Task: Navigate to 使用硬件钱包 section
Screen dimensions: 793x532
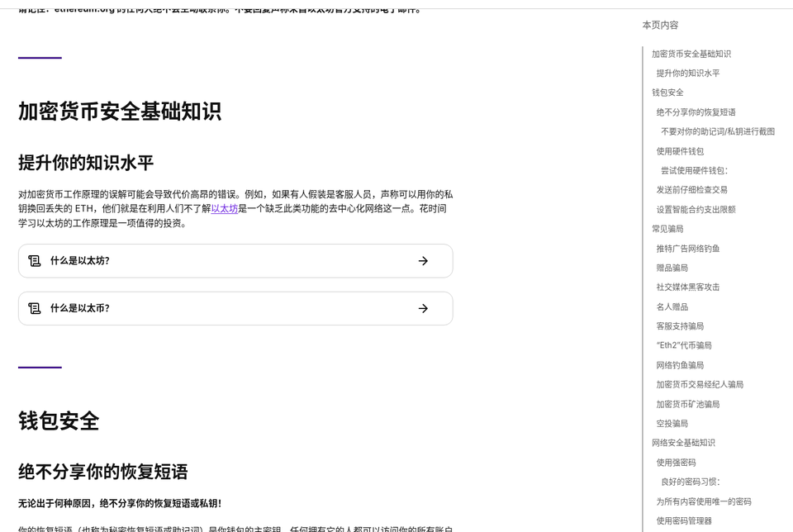Action: pos(680,151)
